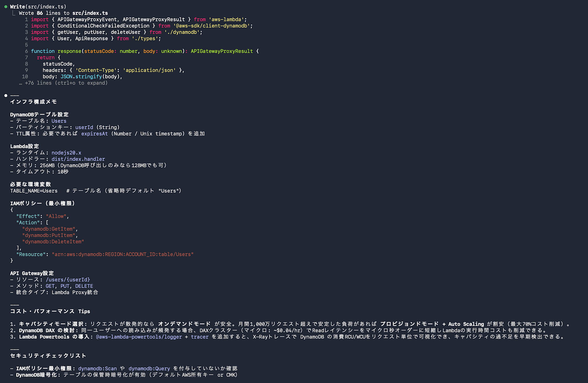588x383 pixels.
Task: Click the GetItem action in the IAM policy
Action: pyautogui.click(x=49, y=229)
